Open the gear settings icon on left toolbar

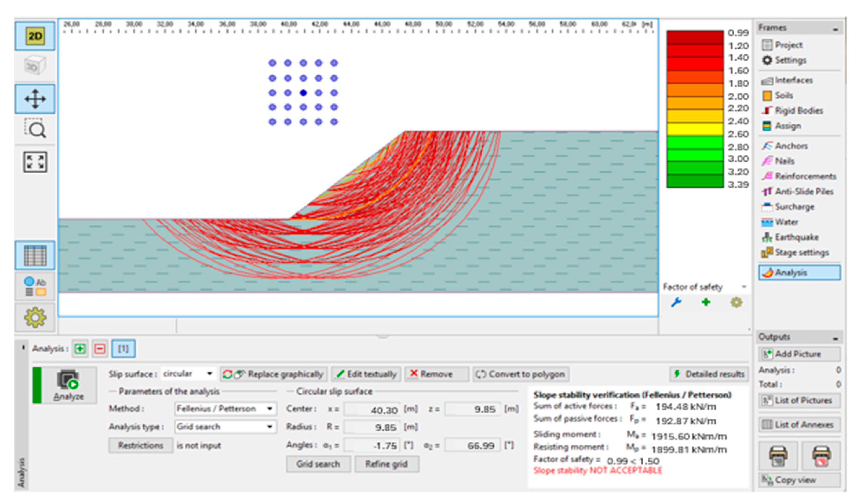[x=35, y=317]
